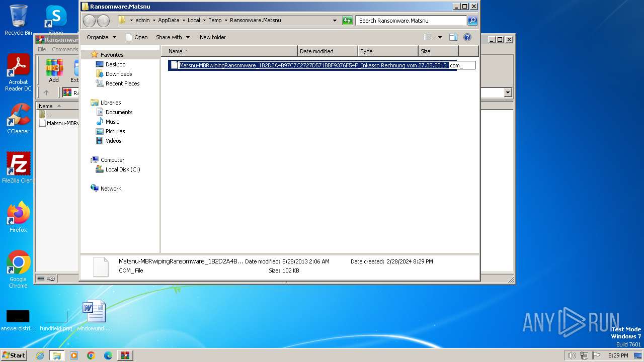The height and width of the screenshot is (362, 644).
Task: Click the search magnifier icon
Action: point(472,21)
